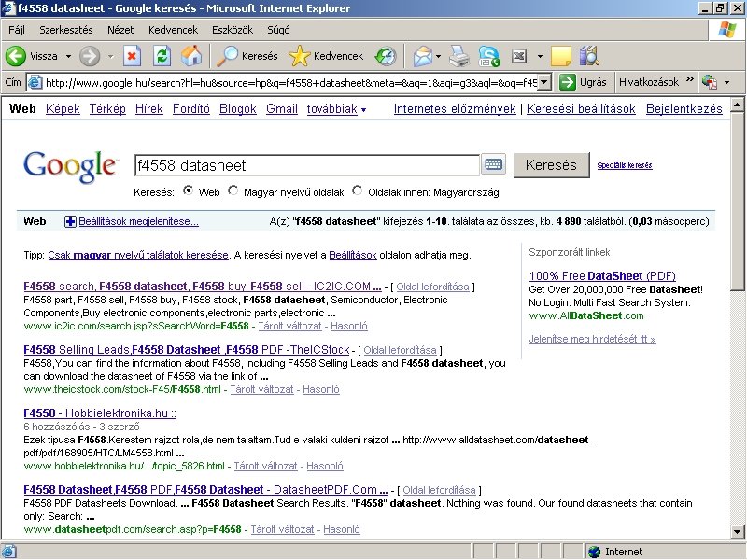
Task: Click the address bar URL field
Action: click(290, 83)
